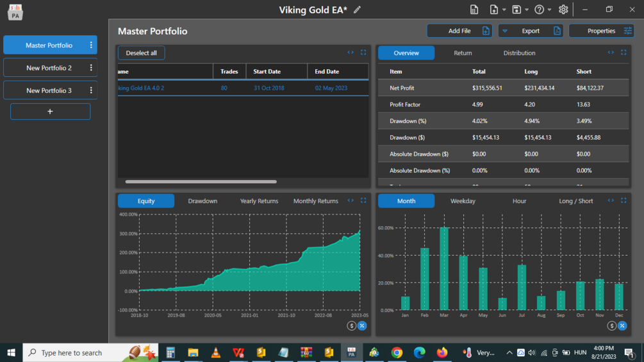Open Google Chrome from the taskbar

coord(397,352)
